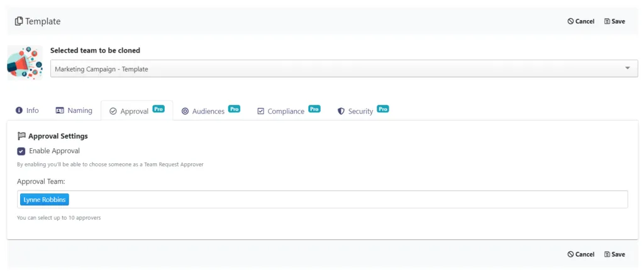644x275 pixels.
Task: Click the 'Selected team to be cloned' label
Action: [96, 50]
